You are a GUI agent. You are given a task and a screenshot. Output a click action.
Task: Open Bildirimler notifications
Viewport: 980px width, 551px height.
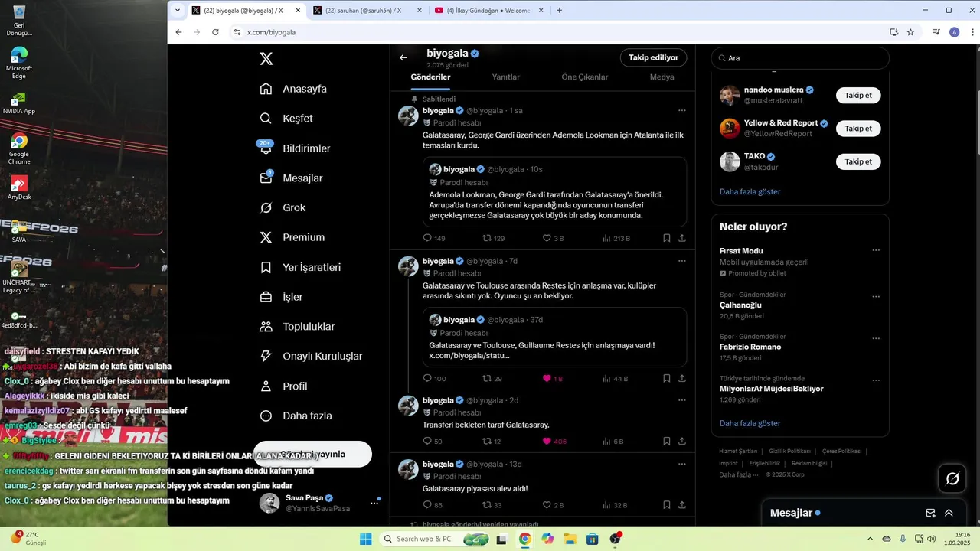tap(295, 148)
